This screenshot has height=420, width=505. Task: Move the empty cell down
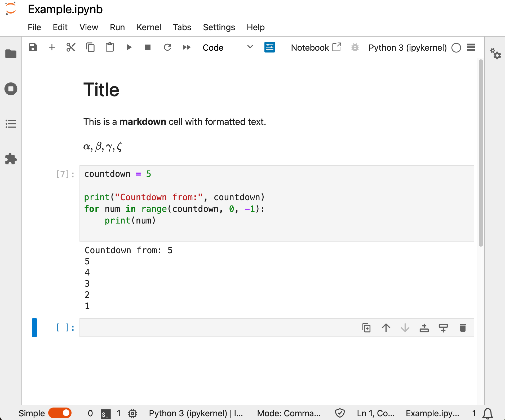point(405,328)
